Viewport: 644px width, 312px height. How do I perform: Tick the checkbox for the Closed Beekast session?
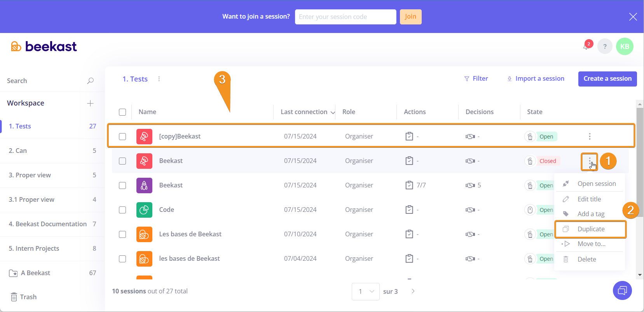pyautogui.click(x=122, y=161)
